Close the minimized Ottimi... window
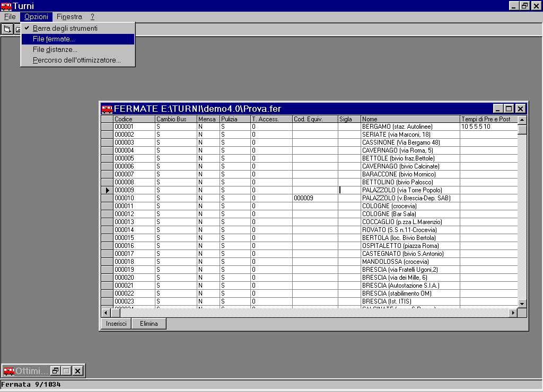Viewport: 543px width, 392px height. pos(78,371)
